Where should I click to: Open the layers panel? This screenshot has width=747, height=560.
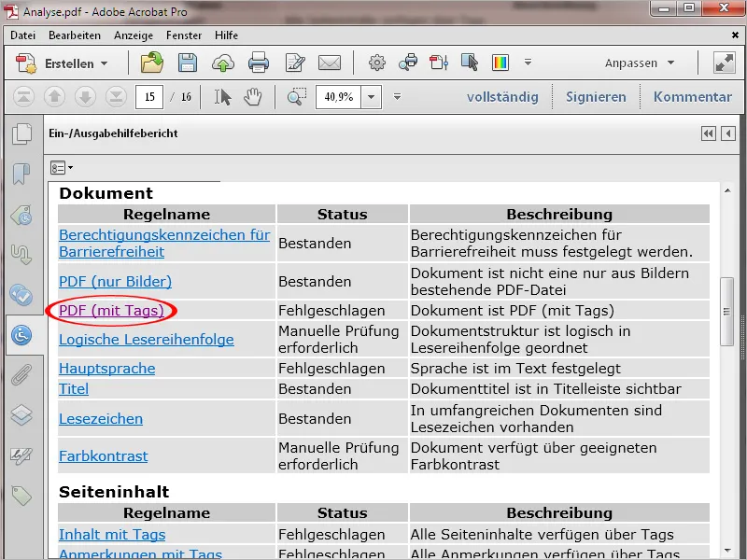pyautogui.click(x=21, y=414)
